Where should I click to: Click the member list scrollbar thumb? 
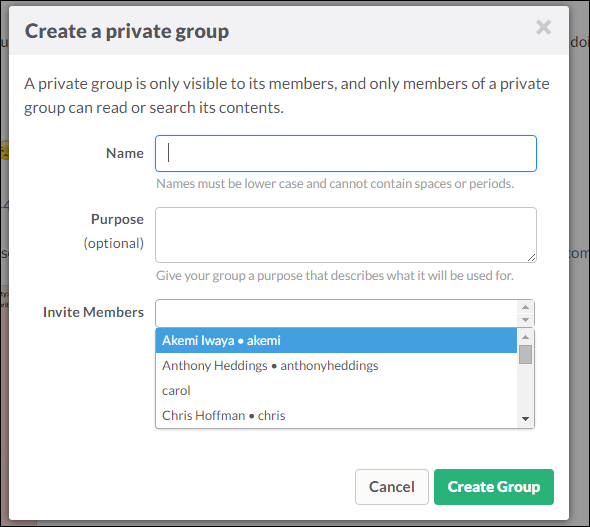point(525,355)
